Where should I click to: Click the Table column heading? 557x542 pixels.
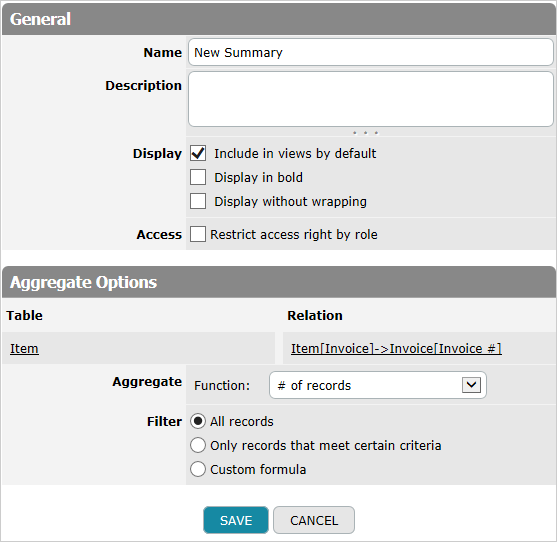[25, 315]
